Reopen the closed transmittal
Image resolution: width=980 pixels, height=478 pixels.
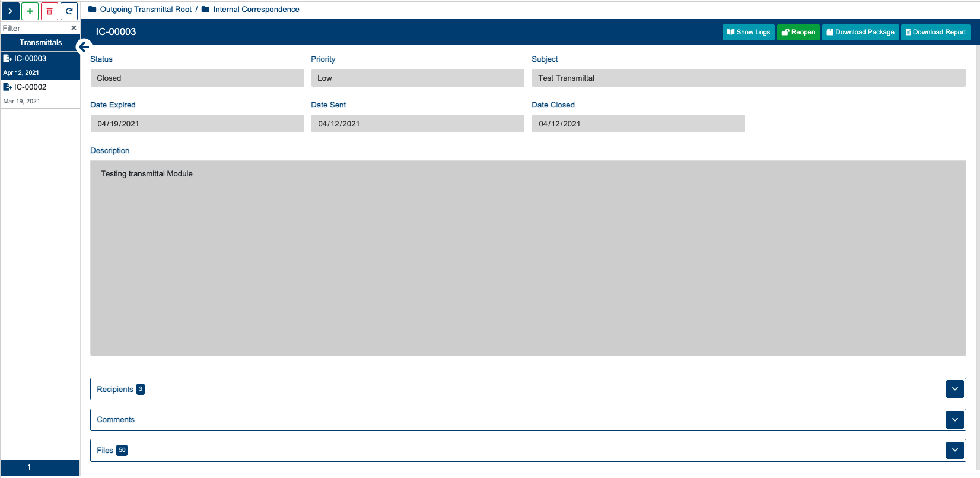pyautogui.click(x=798, y=32)
